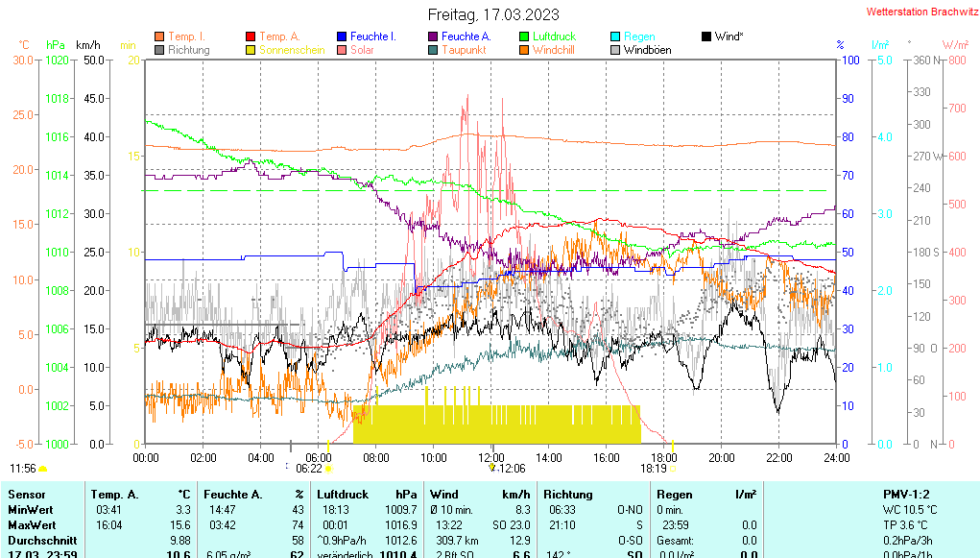The width and height of the screenshot is (980, 558).
Task: Click the green Luftdruck legend square
Action: tap(524, 36)
